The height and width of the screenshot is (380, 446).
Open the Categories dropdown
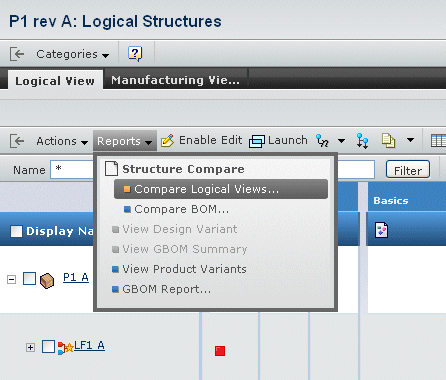tap(73, 54)
